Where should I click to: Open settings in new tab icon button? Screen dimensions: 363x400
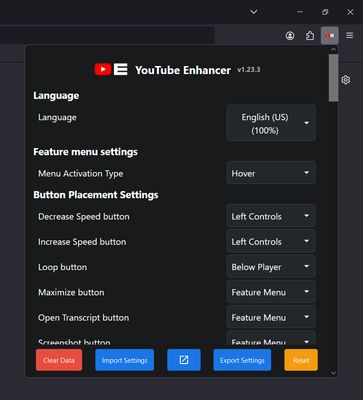[184, 360]
